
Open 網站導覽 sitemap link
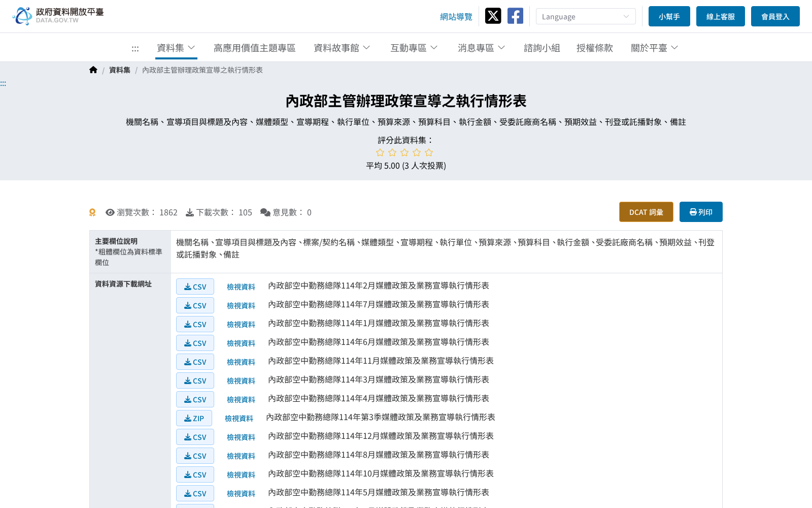point(456,17)
